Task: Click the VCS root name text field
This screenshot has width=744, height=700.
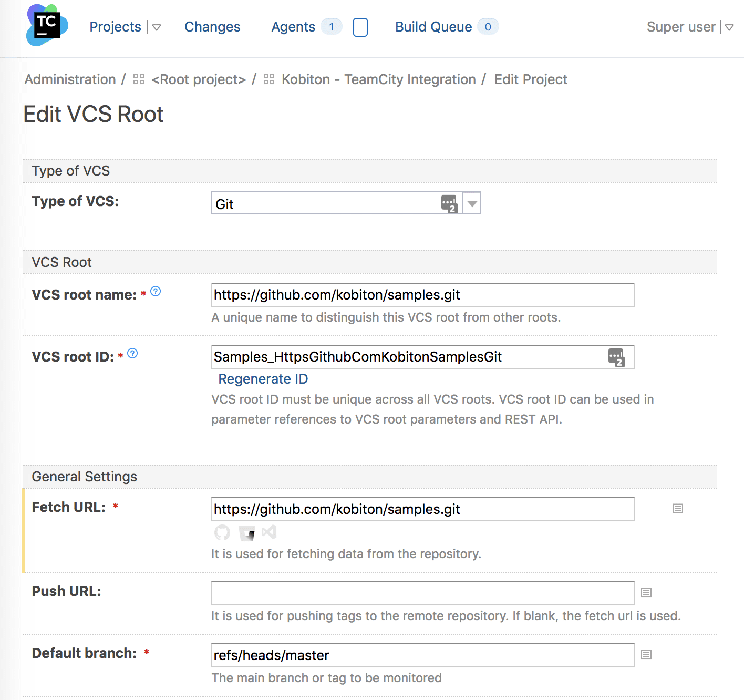Action: (x=423, y=295)
